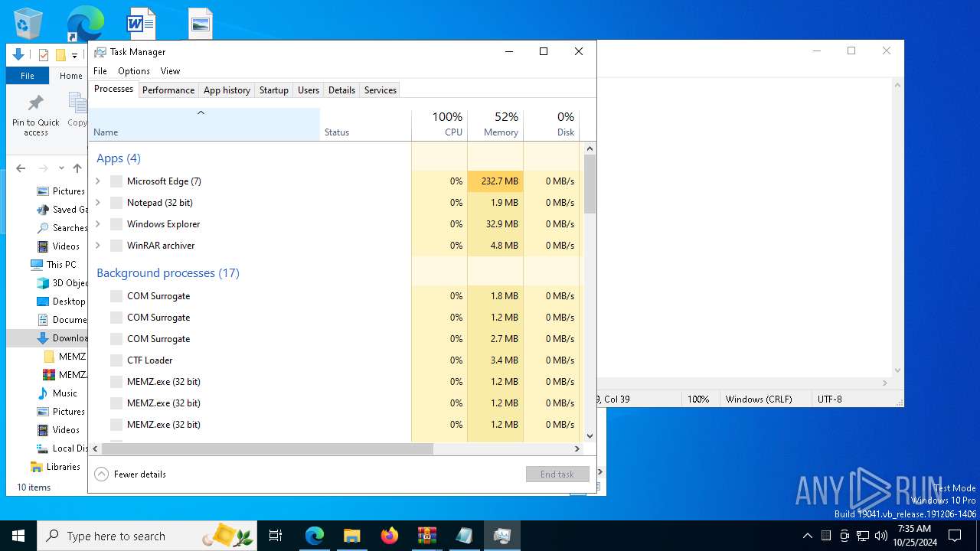Expand the Notepad process group
This screenshot has width=980, height=551.
(97, 203)
